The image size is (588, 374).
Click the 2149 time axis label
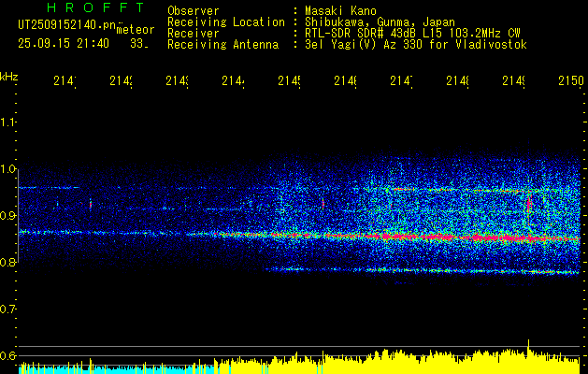(x=513, y=81)
